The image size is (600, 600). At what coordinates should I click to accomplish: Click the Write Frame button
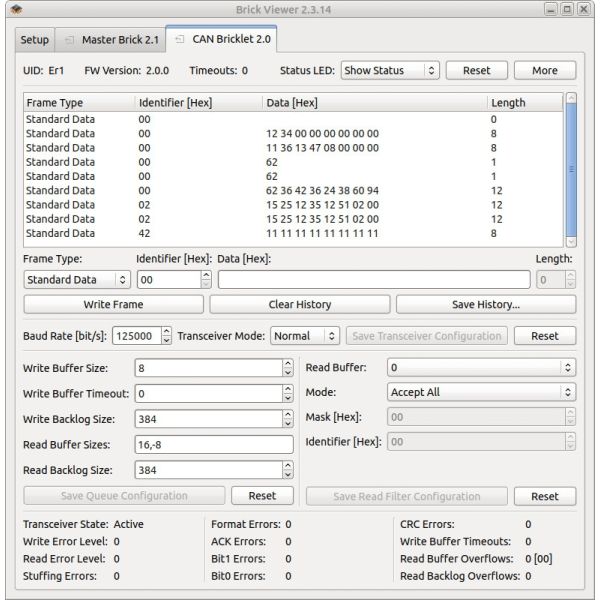(113, 305)
